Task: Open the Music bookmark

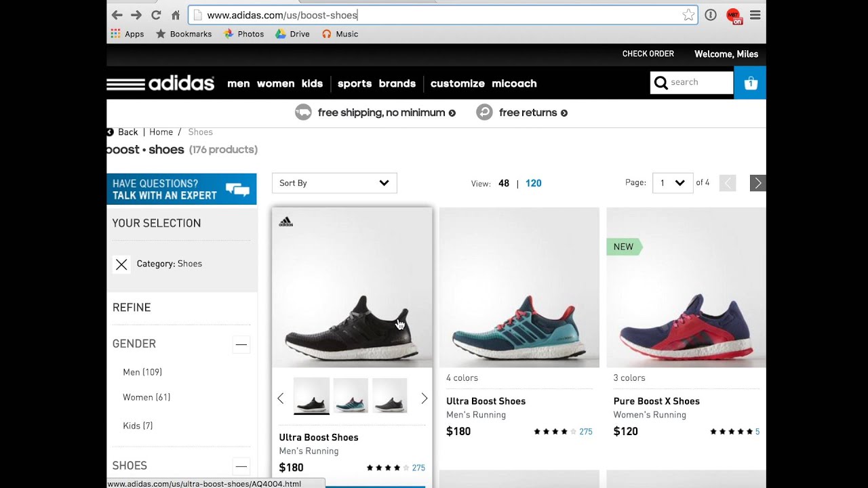Action: (x=340, y=34)
